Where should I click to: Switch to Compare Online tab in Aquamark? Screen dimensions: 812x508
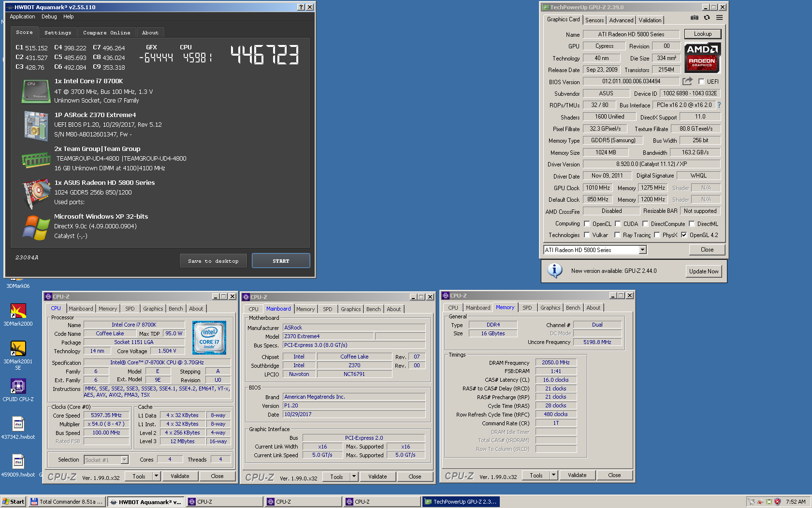pos(106,33)
